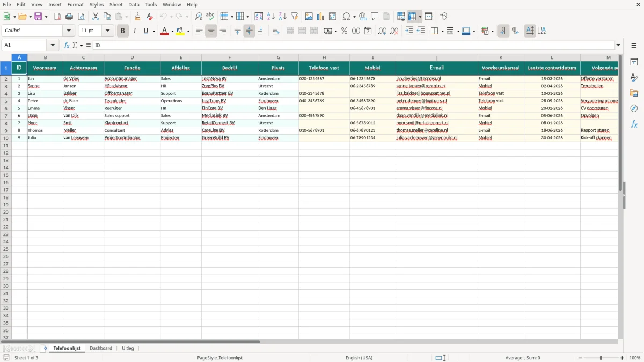Click the red Font Color swatch
Image resolution: width=644 pixels, height=362 pixels.
click(164, 31)
